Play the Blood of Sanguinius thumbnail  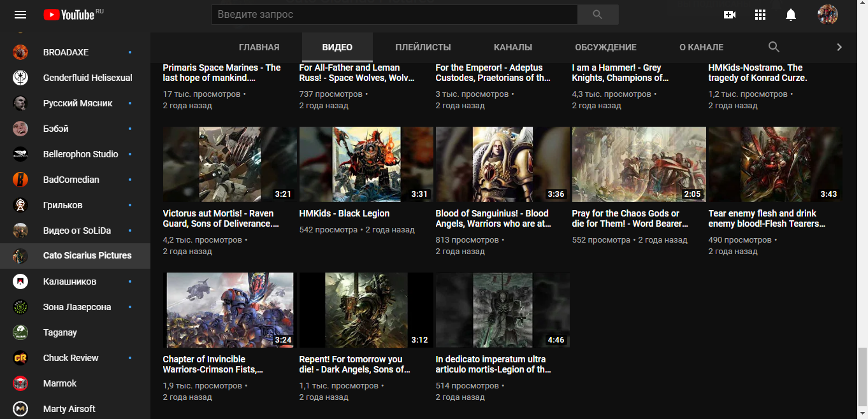[x=502, y=164]
